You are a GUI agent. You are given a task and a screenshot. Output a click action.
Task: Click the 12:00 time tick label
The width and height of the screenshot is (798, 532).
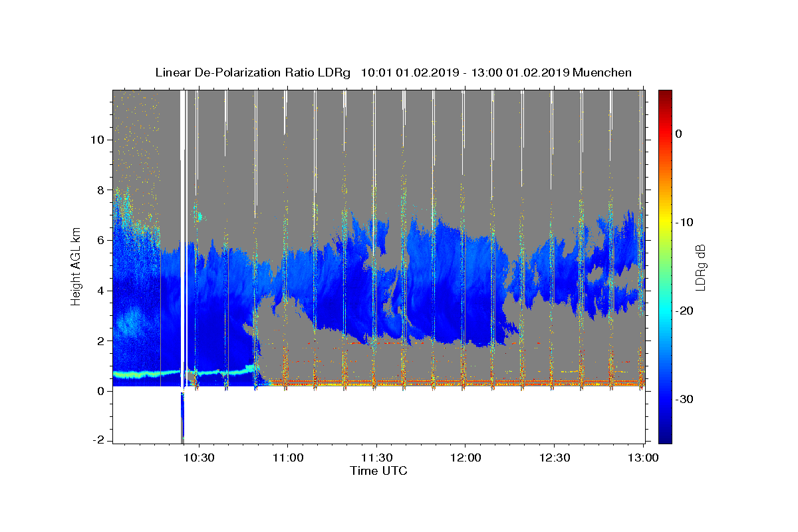(x=465, y=458)
